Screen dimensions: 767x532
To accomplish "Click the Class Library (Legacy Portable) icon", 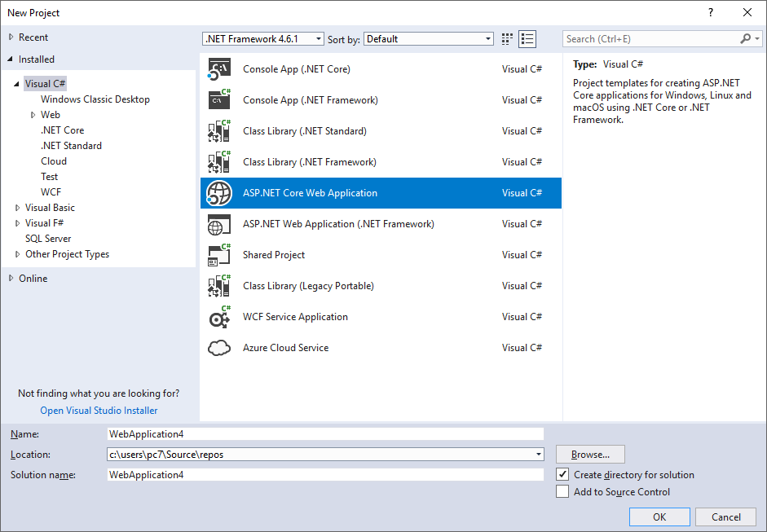I will point(218,286).
